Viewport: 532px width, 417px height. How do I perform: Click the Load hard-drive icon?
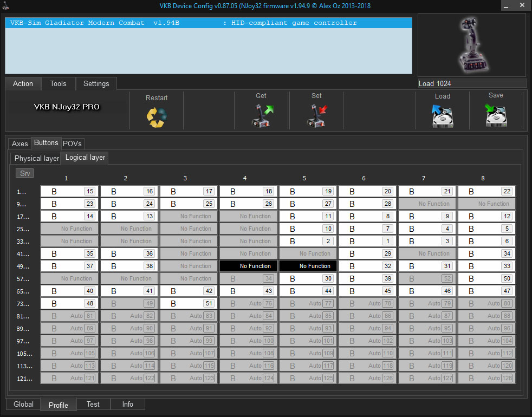pos(442,116)
